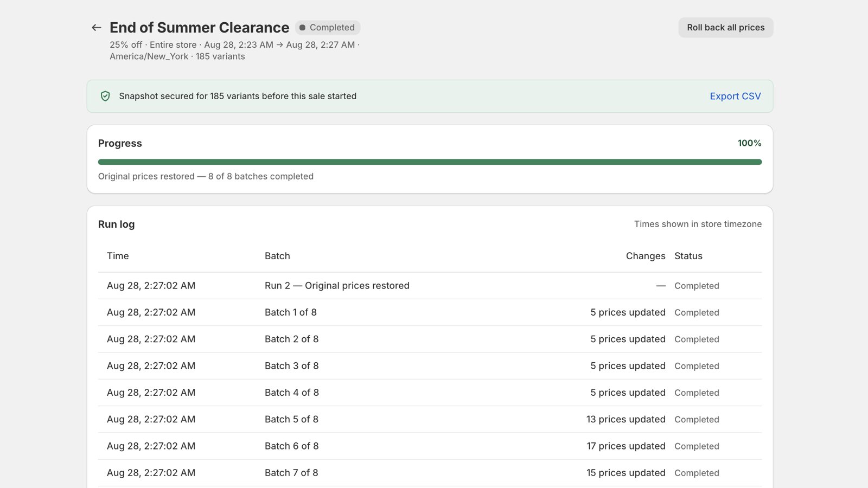Click 'Snapshot secured for 185 variants' message
868x488 pixels.
tap(238, 96)
